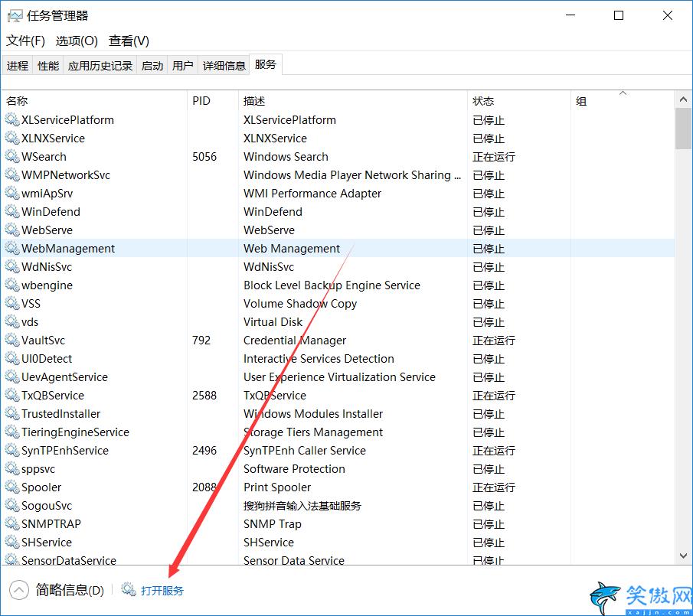Click the gear icon beside WebServe

12,230
